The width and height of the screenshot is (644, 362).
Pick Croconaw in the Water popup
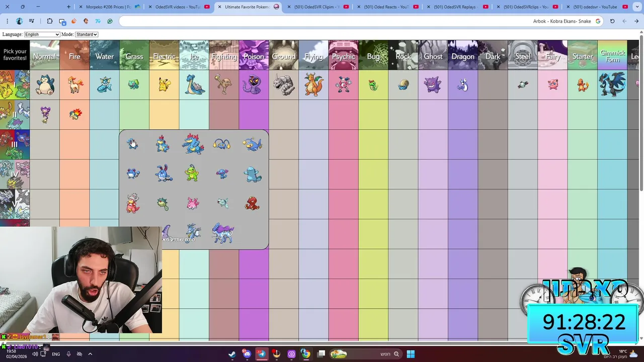click(x=163, y=144)
